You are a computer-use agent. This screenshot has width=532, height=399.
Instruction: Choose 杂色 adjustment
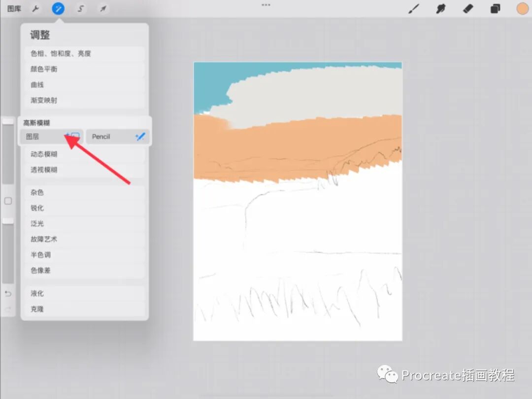tap(85, 192)
